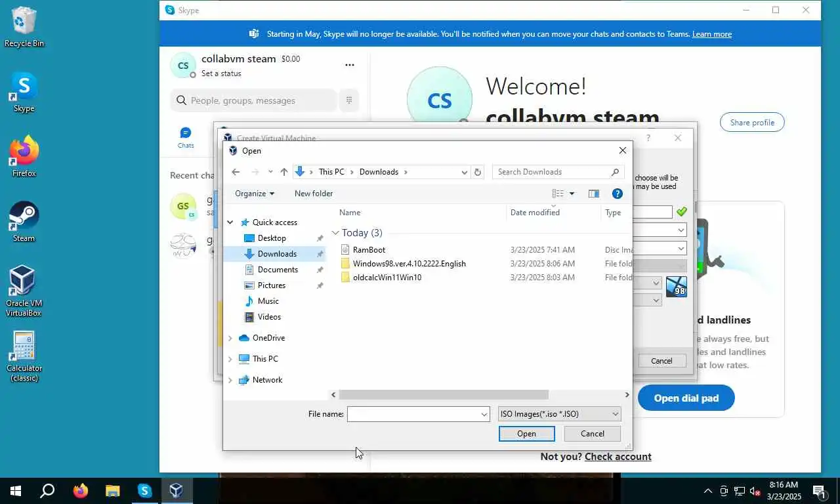Open Skype more options (three dots)
The height and width of the screenshot is (504, 840).
[350, 65]
